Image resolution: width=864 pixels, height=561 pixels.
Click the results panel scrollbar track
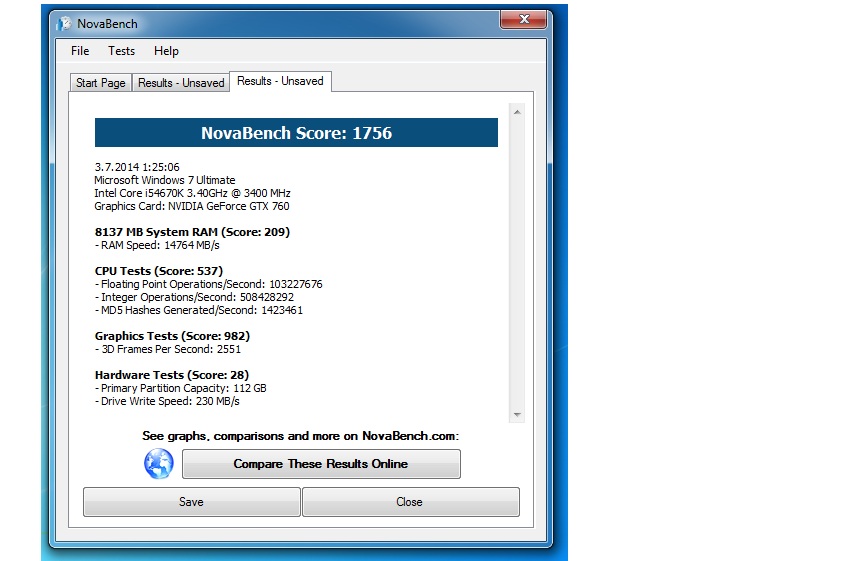517,260
